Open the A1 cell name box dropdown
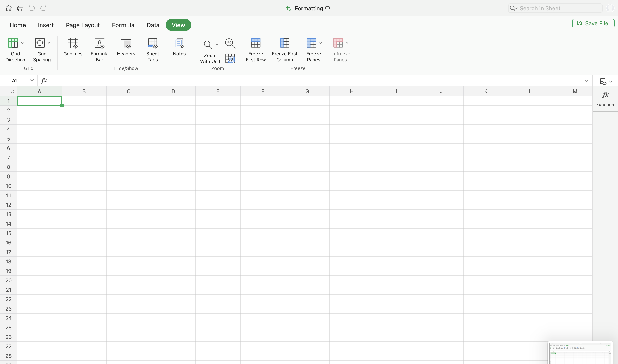 click(x=32, y=80)
